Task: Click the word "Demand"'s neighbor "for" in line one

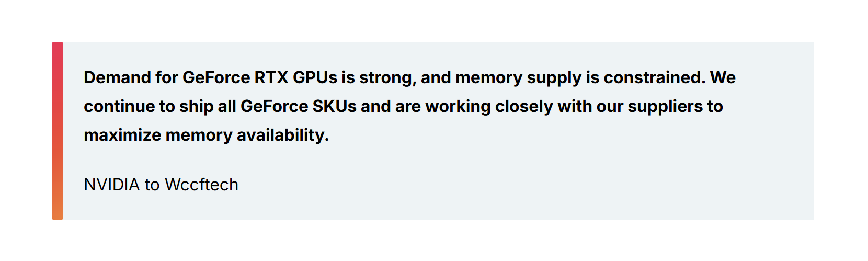Action: click(x=166, y=77)
